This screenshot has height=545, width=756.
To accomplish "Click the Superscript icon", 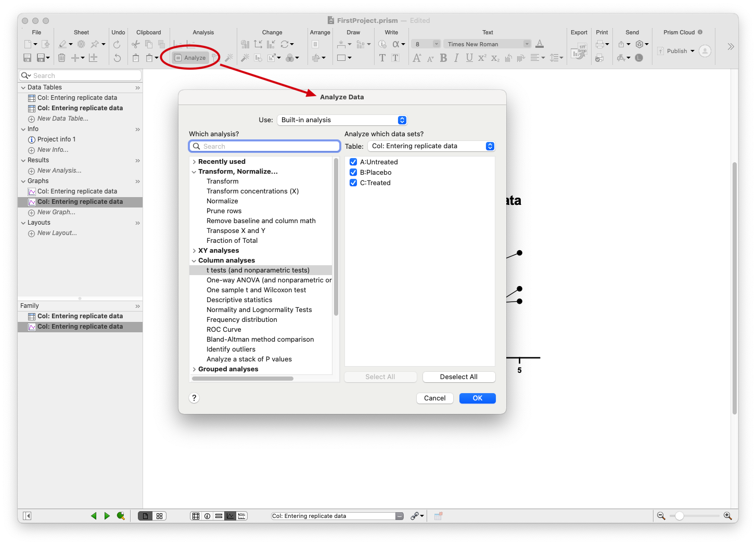I will (x=482, y=58).
